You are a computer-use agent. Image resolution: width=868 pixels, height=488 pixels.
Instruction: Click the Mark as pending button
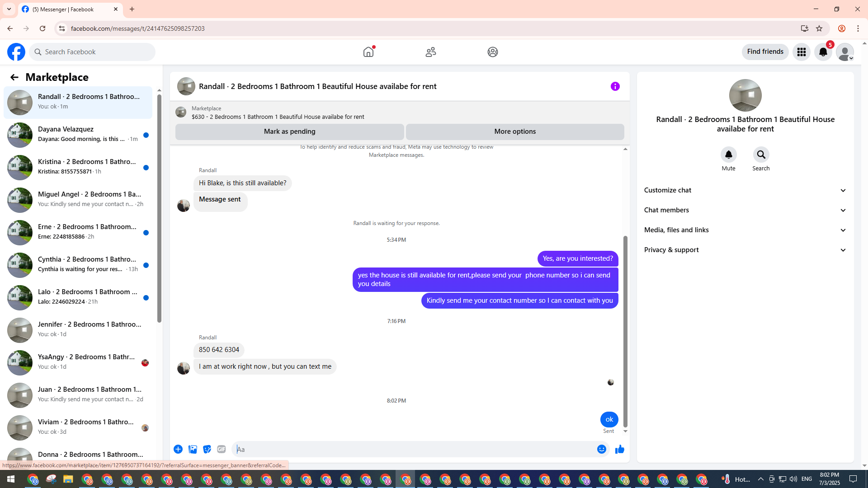coord(289,131)
